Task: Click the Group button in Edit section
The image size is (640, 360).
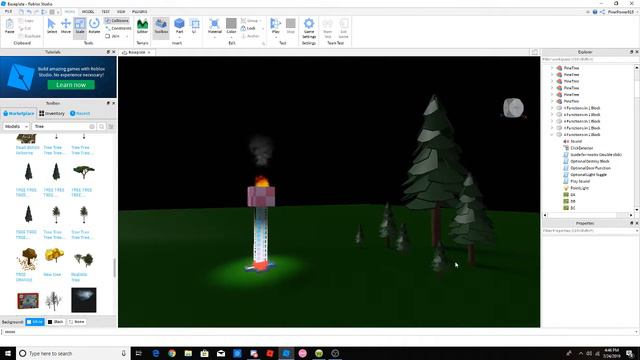Action: click(250, 20)
